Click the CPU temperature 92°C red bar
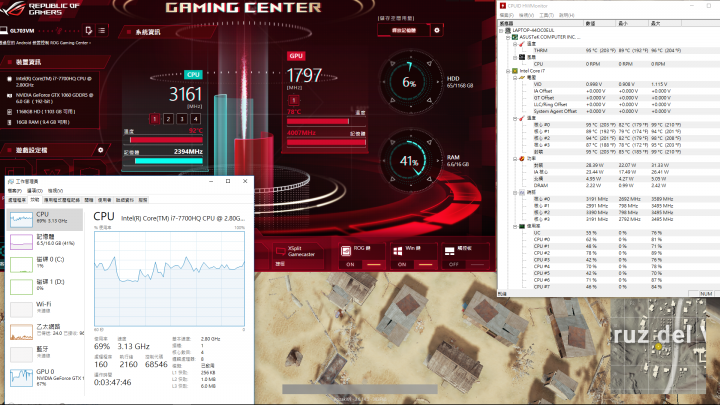Image resolution: width=720 pixels, height=405 pixels. (x=166, y=140)
